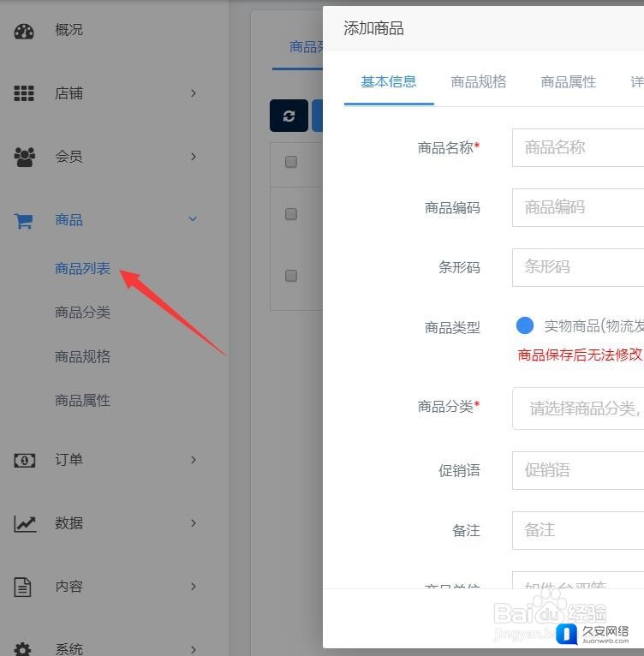
Task: Click the 系统 gear icon
Action: (x=22, y=649)
